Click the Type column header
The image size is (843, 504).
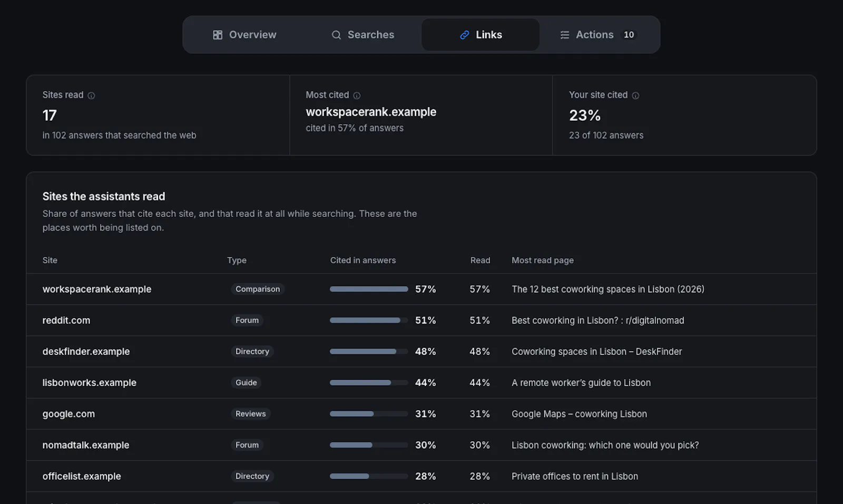(237, 260)
